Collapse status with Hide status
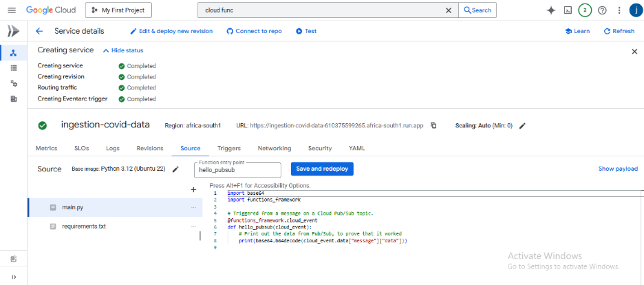Image resolution: width=644 pixels, height=285 pixels. click(122, 50)
